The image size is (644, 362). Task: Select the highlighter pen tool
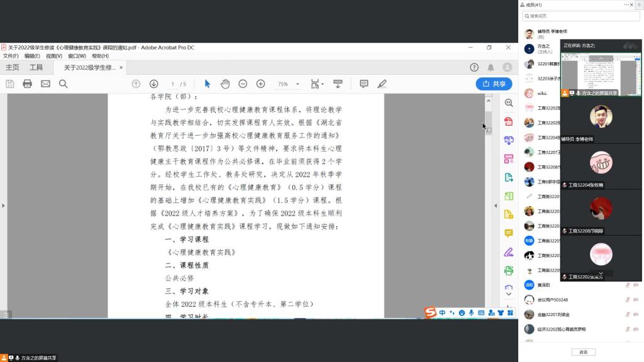382,84
